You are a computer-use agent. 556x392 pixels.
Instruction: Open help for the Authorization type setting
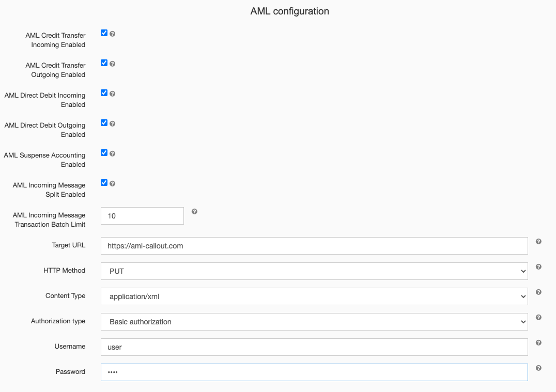click(538, 317)
